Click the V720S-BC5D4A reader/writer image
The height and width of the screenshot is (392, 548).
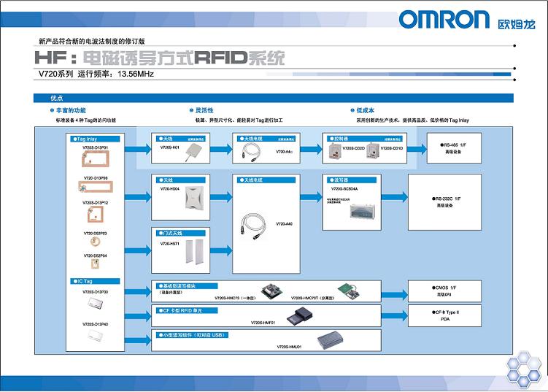coord(363,212)
